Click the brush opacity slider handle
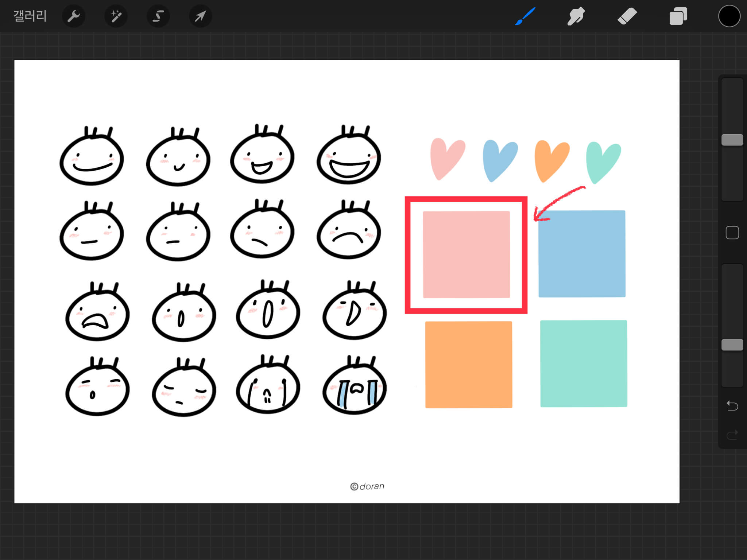The width and height of the screenshot is (747, 560). point(732,345)
